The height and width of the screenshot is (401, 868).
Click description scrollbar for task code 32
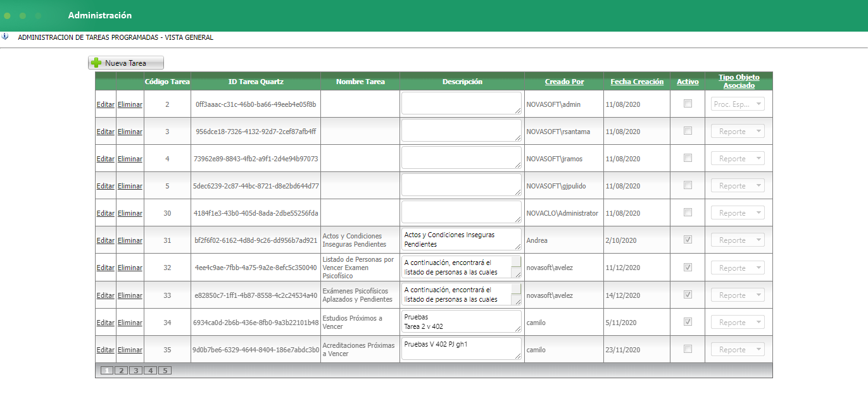tap(516, 266)
